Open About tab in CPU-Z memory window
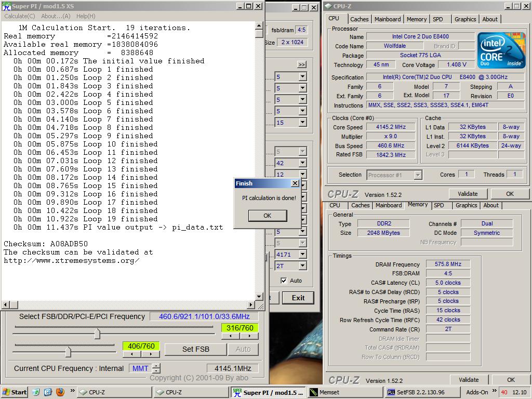The width and height of the screenshot is (532, 399). [x=491, y=205]
